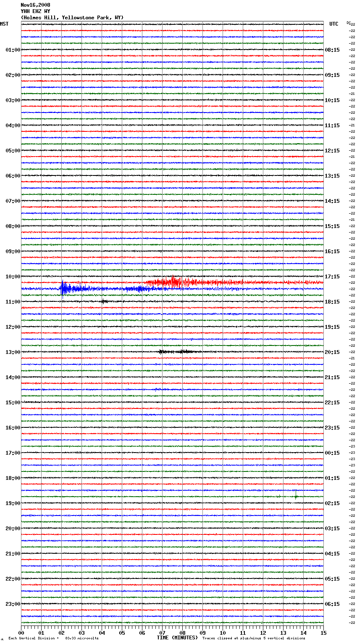This screenshot has height=644, width=357.
Task: Click the UTC time label '06:15'
Action: tap(332, 604)
